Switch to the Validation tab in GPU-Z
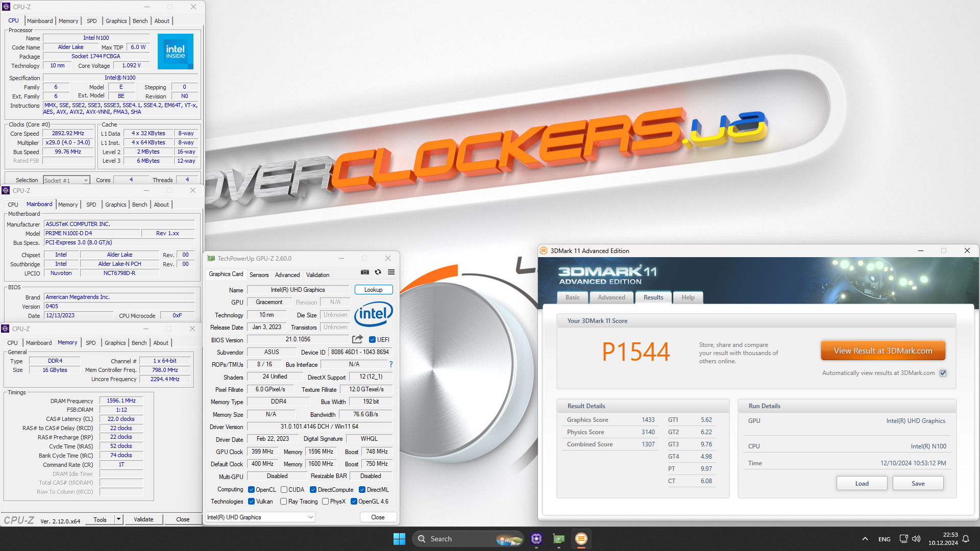 317,275
